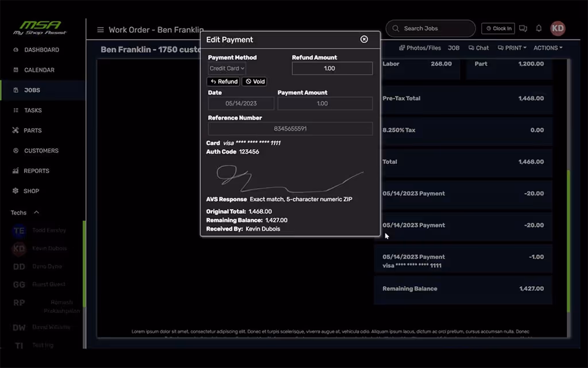
Task: Open the chat messages icon near Clock In
Action: click(x=523, y=28)
